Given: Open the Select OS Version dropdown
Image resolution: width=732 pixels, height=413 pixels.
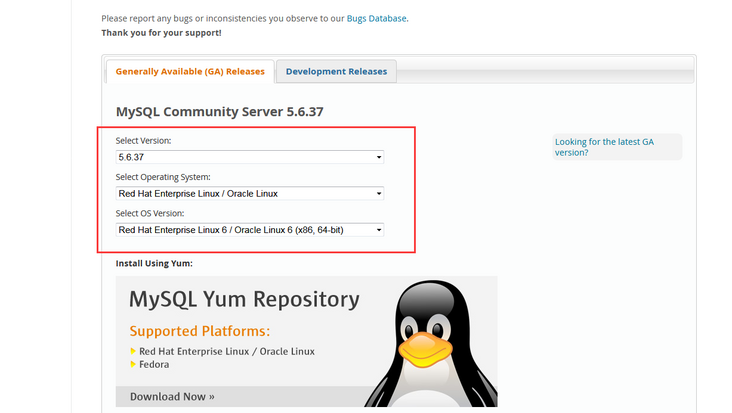Looking at the screenshot, I should [x=250, y=230].
